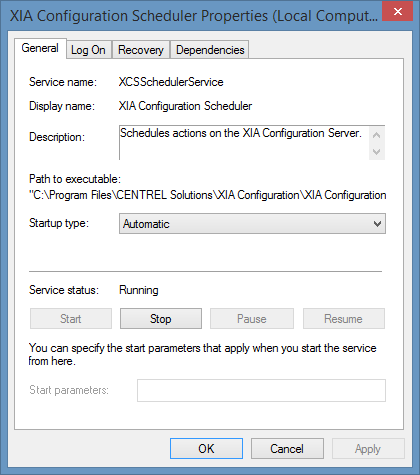Image resolution: width=420 pixels, height=475 pixels.
Task: Click the Apply button
Action: pos(368,449)
